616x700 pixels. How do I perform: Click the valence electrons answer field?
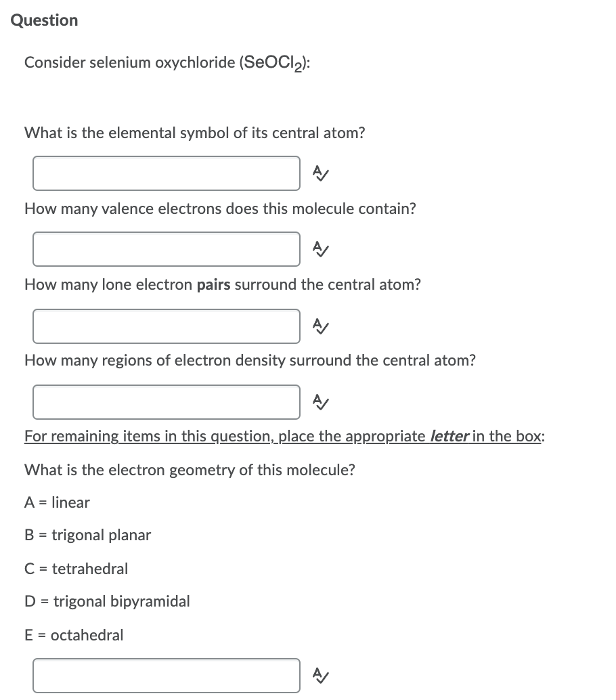pos(166,249)
